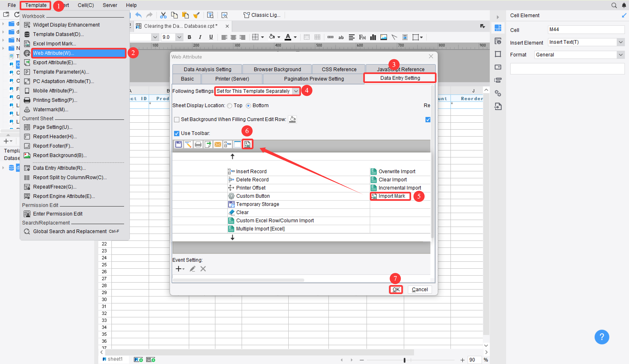The width and height of the screenshot is (629, 364).
Task: Open the formula editor via the F(x) icon
Action: 362,37
